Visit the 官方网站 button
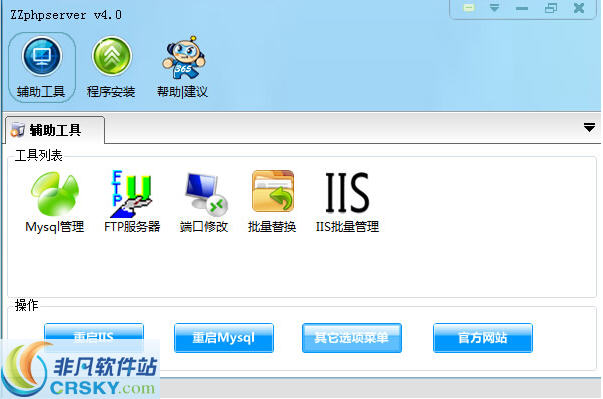The height and width of the screenshot is (399, 603). pyautogui.click(x=483, y=338)
